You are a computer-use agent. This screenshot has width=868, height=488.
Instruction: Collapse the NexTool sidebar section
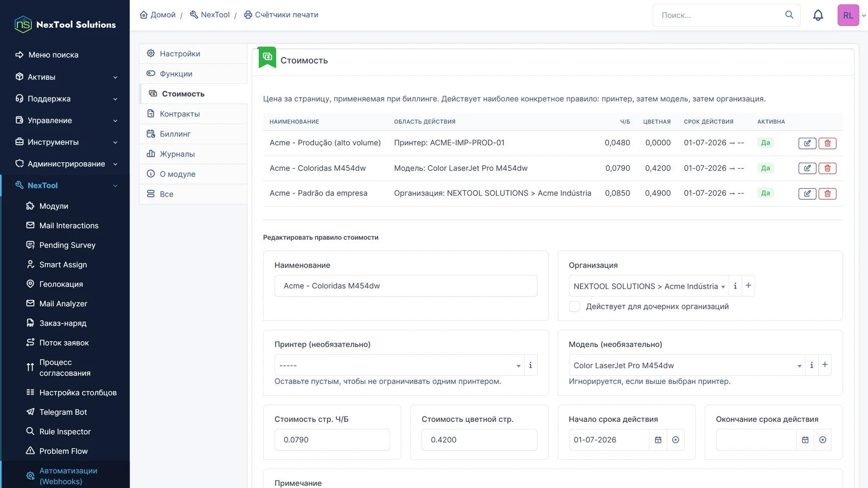tap(65, 185)
